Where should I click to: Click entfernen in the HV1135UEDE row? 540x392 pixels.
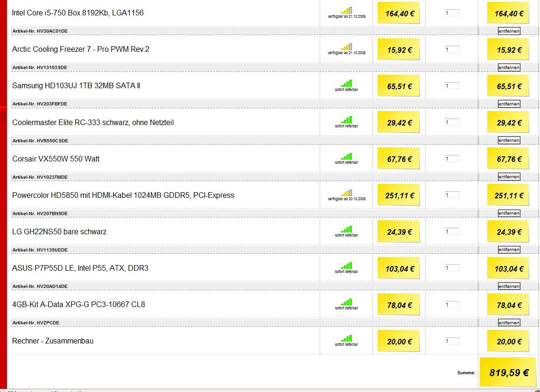[509, 250]
